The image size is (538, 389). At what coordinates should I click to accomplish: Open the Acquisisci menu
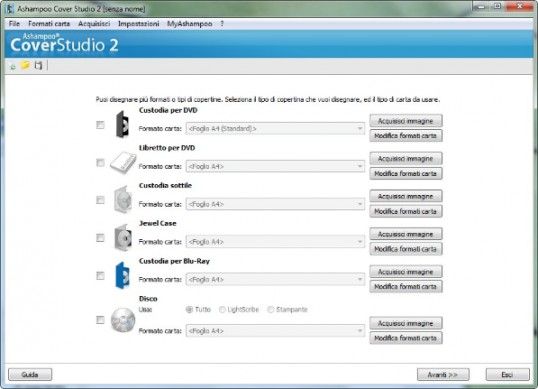point(94,24)
